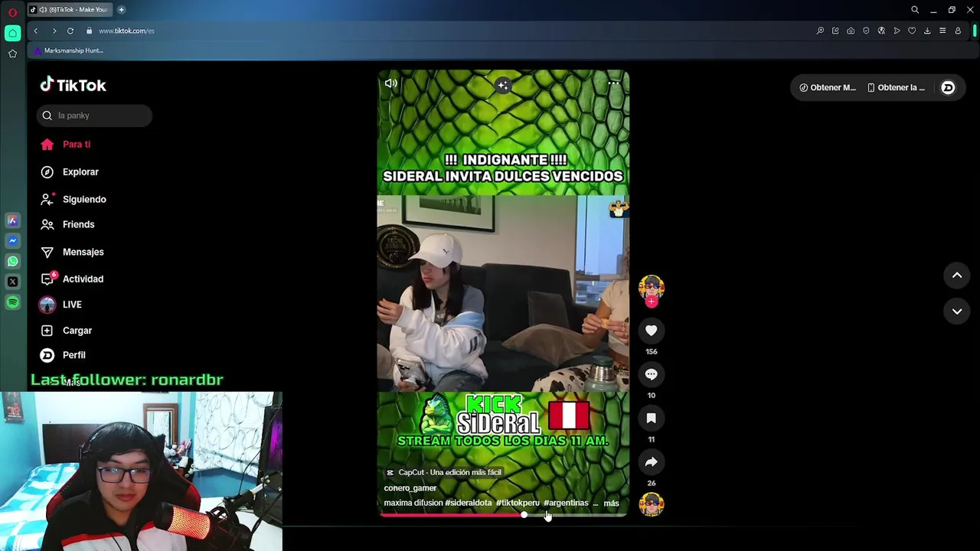The height and width of the screenshot is (551, 980).
Task: Select the TikTok browser tab
Action: pyautogui.click(x=69, y=10)
